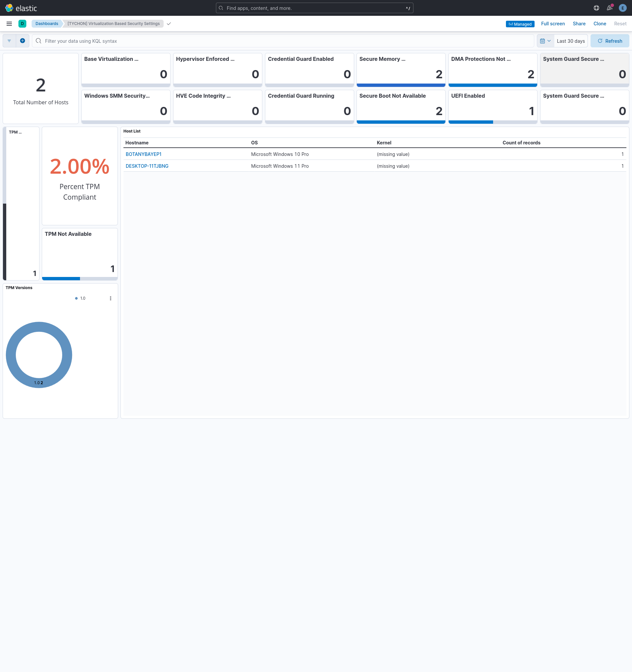Focus the Find apps search box
The height and width of the screenshot is (672, 632).
coord(314,8)
